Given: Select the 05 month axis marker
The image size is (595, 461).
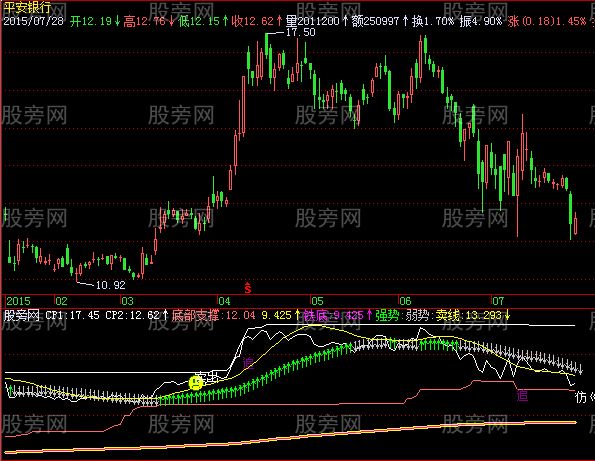Looking at the screenshot, I should click(317, 301).
